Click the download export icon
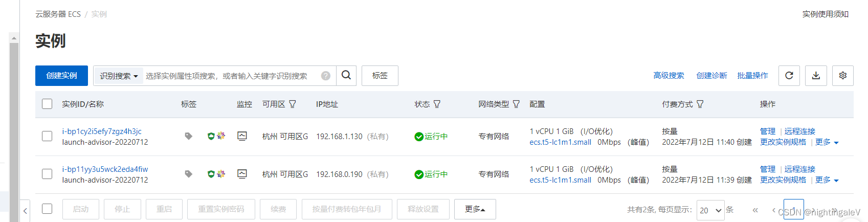This screenshot has height=222, width=868. 816,76
